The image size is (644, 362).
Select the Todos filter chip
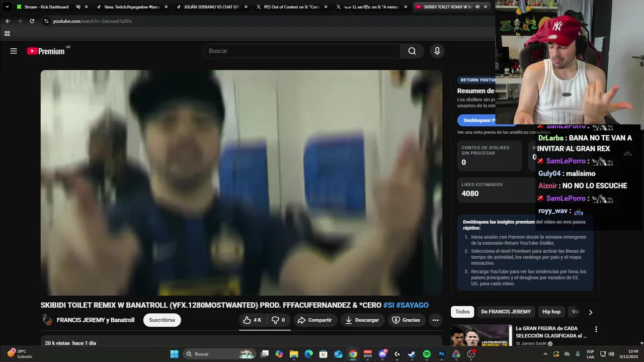pyautogui.click(x=462, y=312)
